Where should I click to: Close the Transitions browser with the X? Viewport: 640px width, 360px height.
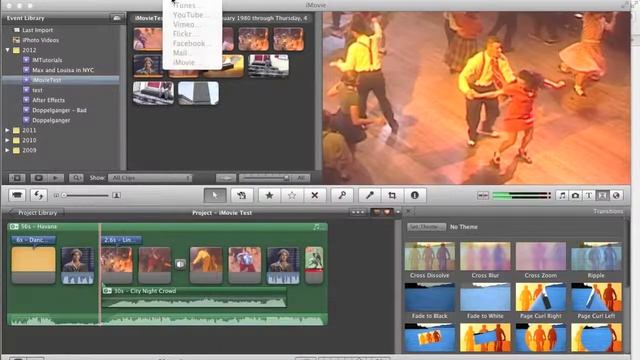click(408, 211)
